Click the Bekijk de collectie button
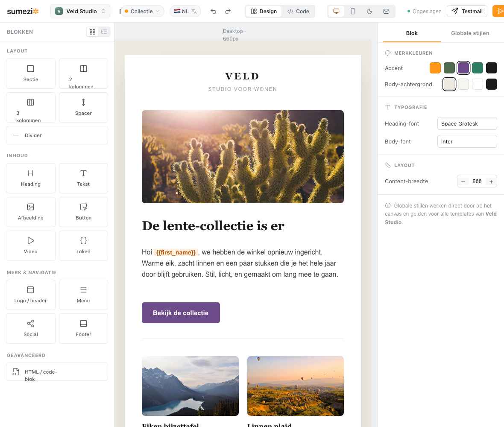The image size is (504, 427). click(181, 313)
